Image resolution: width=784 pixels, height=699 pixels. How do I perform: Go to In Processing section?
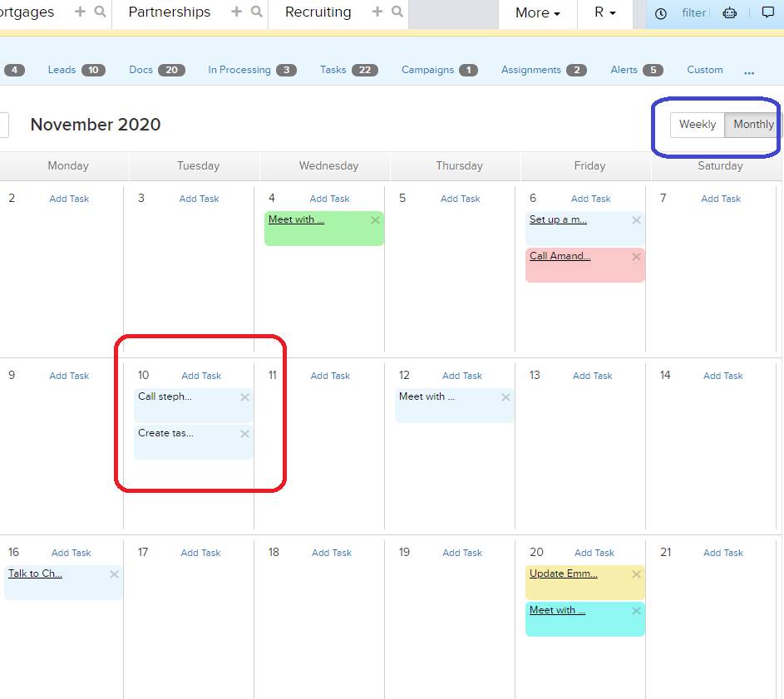pyautogui.click(x=253, y=70)
